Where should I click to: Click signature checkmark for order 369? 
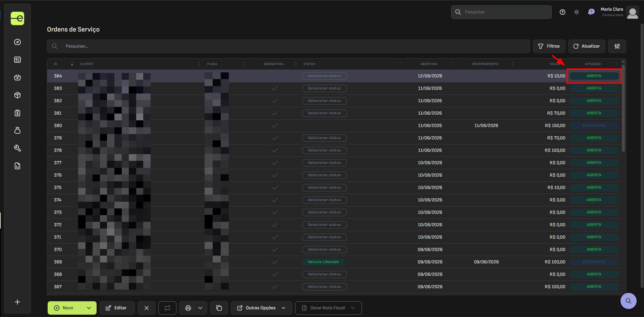[x=275, y=262]
